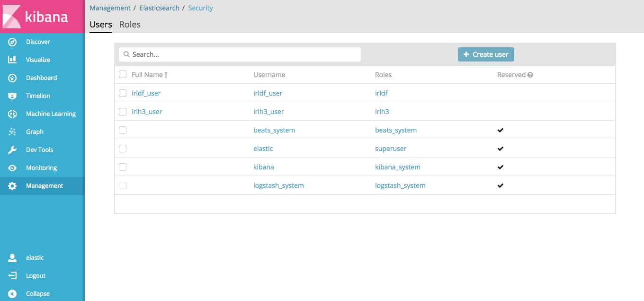This screenshot has width=644, height=301.
Task: Open Visualize via bar chart icon
Action: [13, 60]
